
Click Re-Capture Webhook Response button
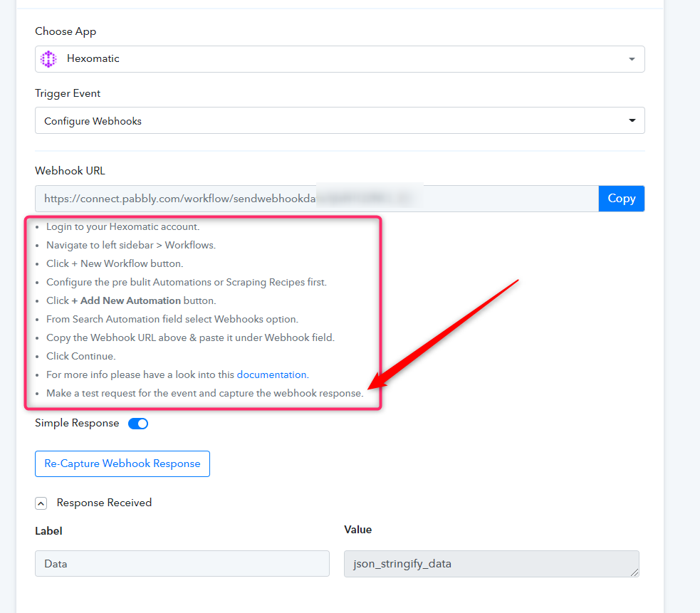point(122,464)
